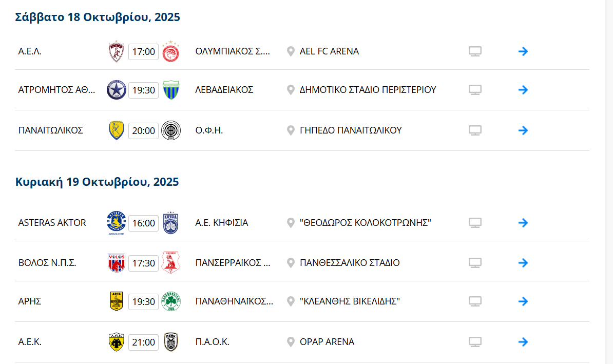Open TV broadcast icon for ΑΡΗΣ match

coord(475,301)
